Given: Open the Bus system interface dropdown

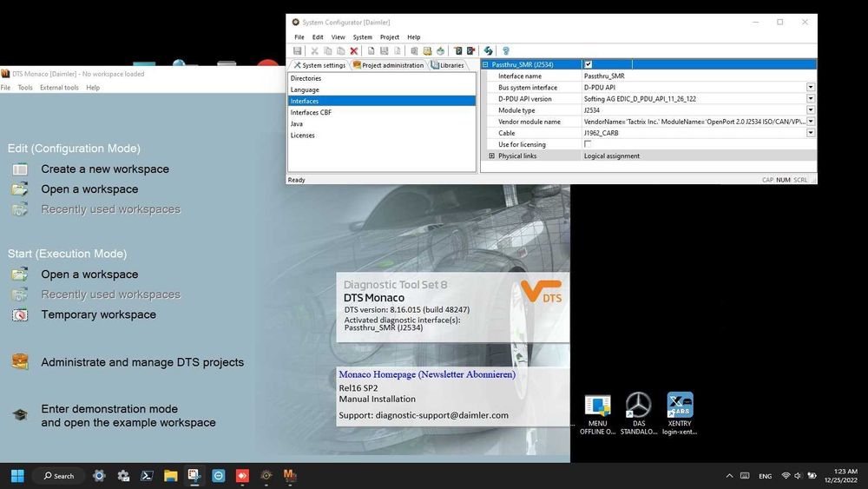Looking at the screenshot, I should click(x=811, y=87).
